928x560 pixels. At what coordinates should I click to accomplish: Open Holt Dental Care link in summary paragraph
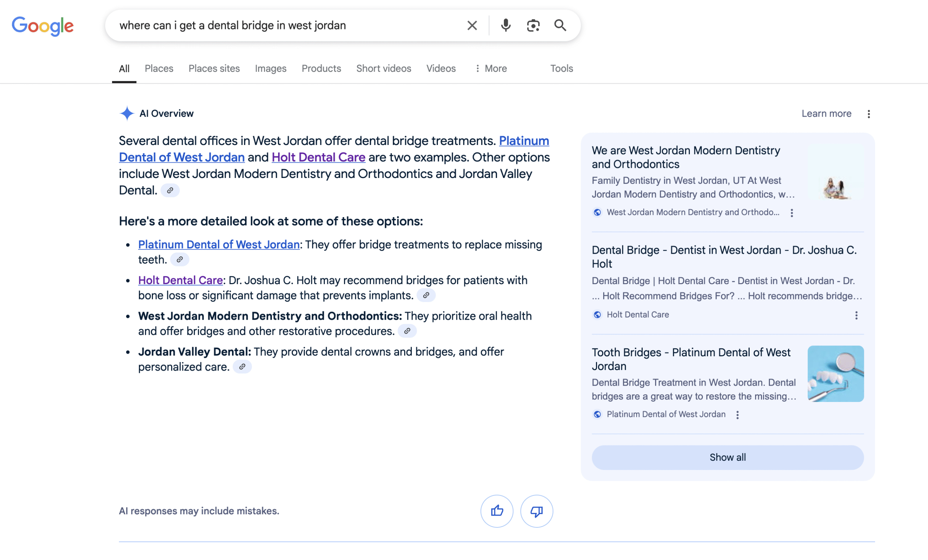click(318, 157)
